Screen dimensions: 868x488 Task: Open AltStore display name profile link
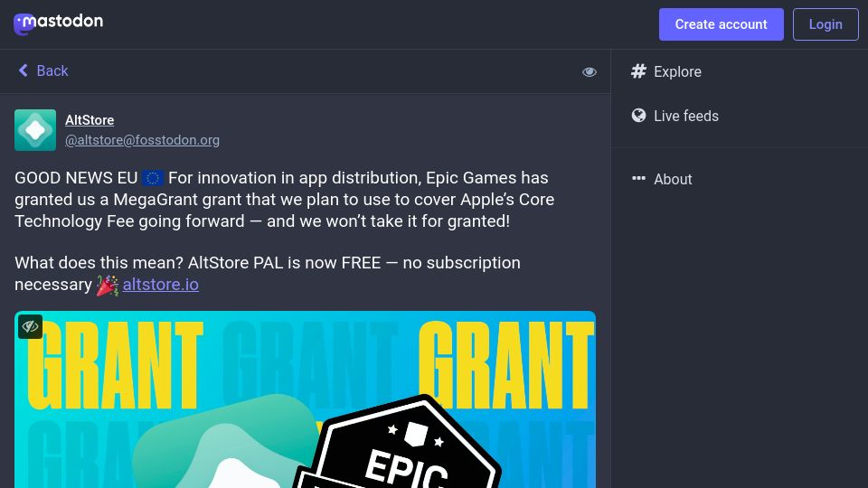click(x=90, y=120)
